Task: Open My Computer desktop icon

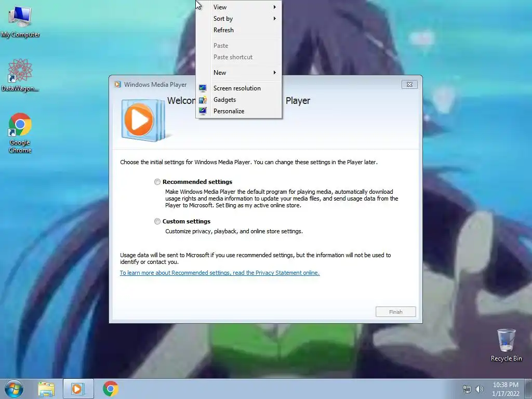Action: (20, 21)
